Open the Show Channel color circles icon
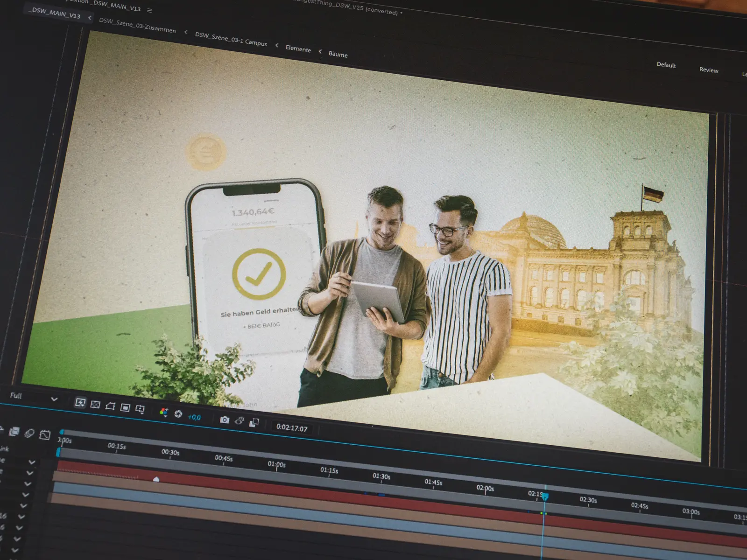 pos(163,412)
